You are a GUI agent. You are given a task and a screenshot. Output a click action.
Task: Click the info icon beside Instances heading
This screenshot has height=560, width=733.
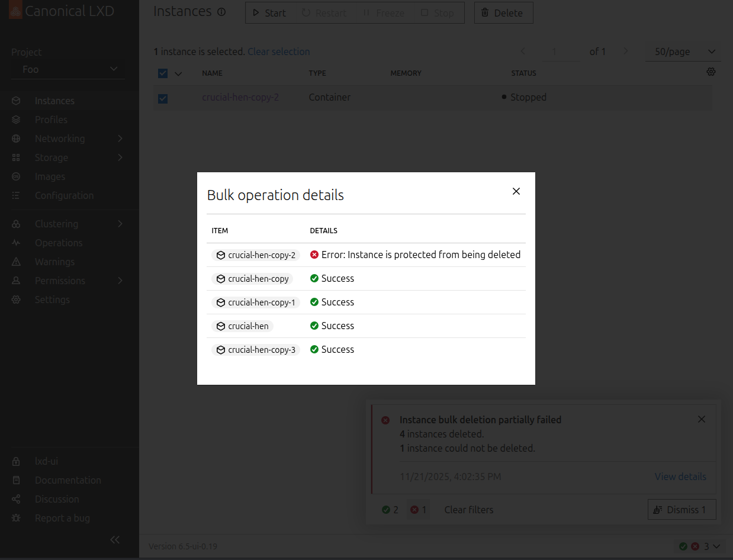pyautogui.click(x=221, y=12)
